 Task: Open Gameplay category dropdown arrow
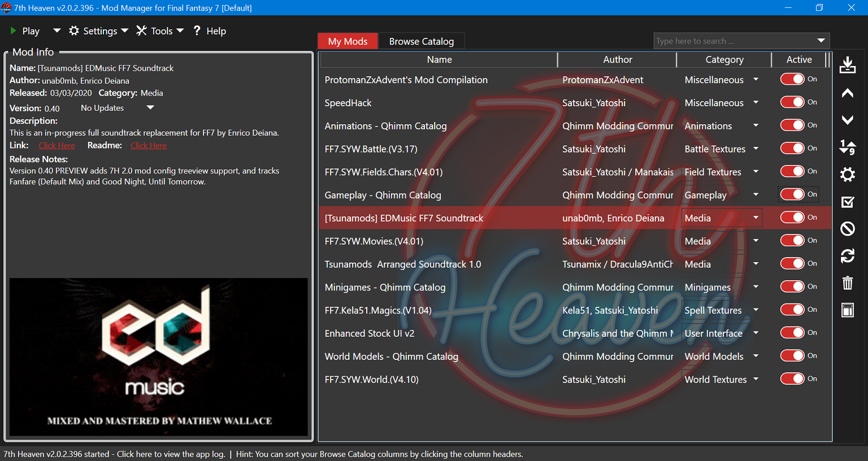(x=756, y=194)
